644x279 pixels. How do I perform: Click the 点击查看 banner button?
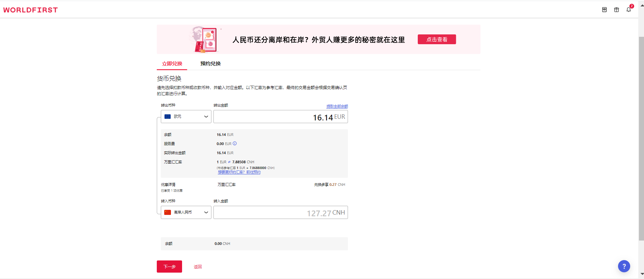coord(437,39)
